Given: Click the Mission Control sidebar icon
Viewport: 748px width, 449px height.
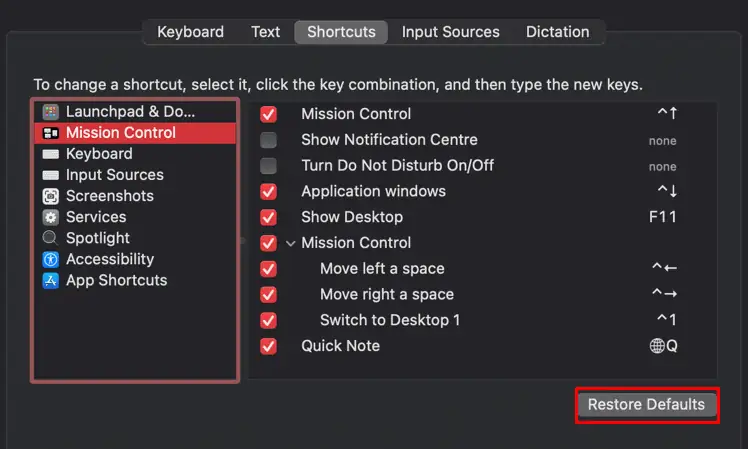Looking at the screenshot, I should point(51,133).
